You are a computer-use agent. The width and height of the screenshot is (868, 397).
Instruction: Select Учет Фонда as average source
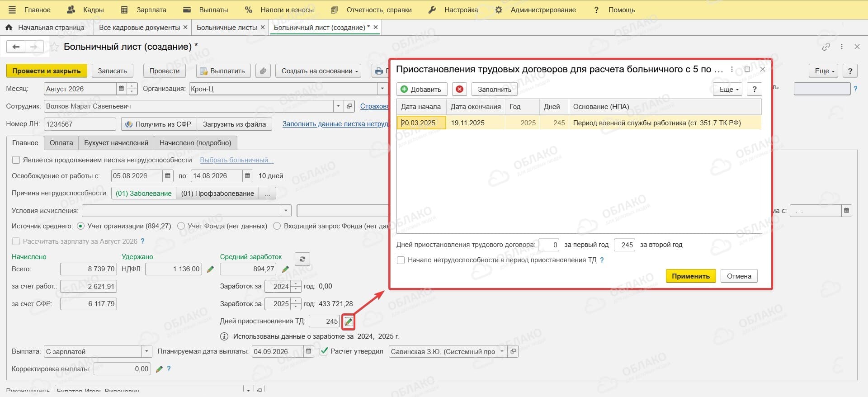coord(181,226)
